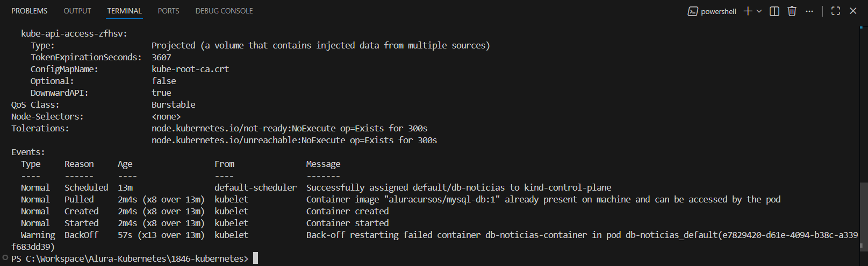Viewport: 868px width, 266px height.
Task: Switch to the PROBLEMS tab
Action: pyautogui.click(x=29, y=11)
